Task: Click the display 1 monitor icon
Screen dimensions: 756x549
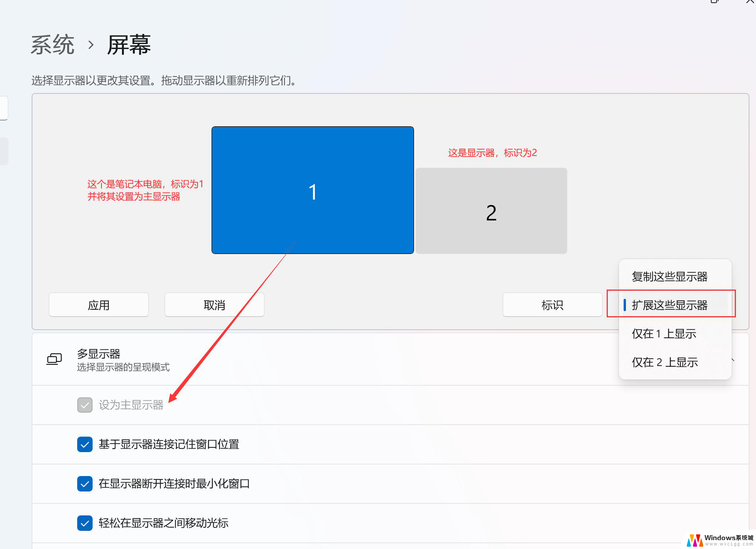Action: click(313, 190)
